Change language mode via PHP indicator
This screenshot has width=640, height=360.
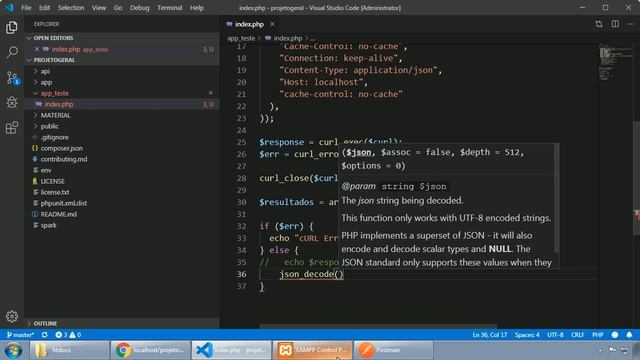click(x=598, y=335)
